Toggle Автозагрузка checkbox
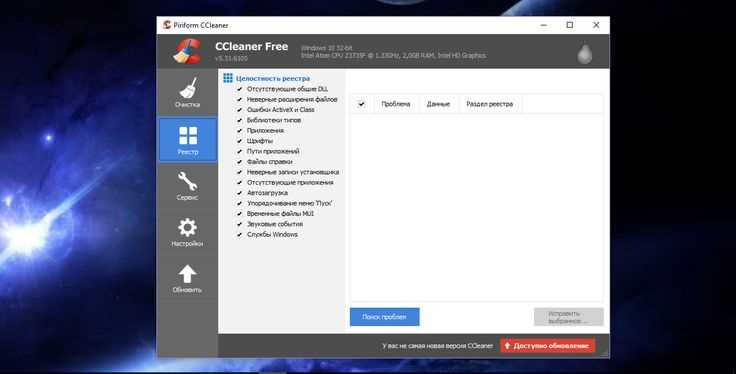The width and height of the screenshot is (736, 374). tap(239, 192)
